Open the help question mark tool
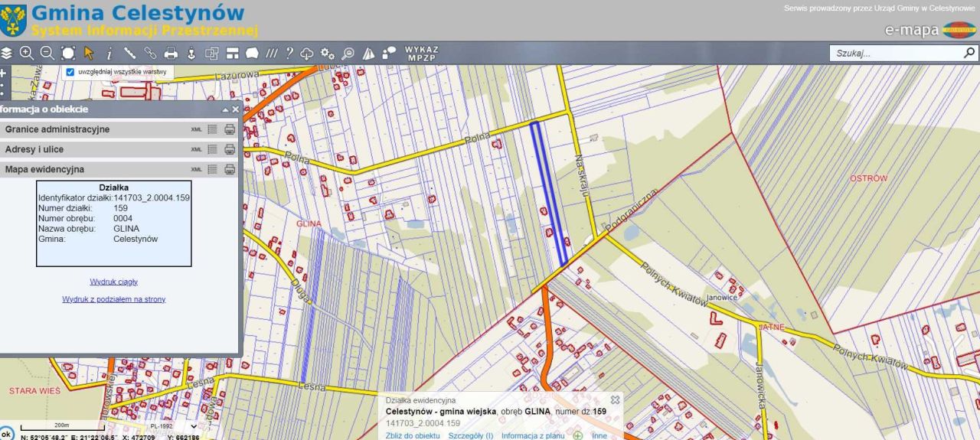Viewport: 980px width, 440px height. pyautogui.click(x=289, y=54)
